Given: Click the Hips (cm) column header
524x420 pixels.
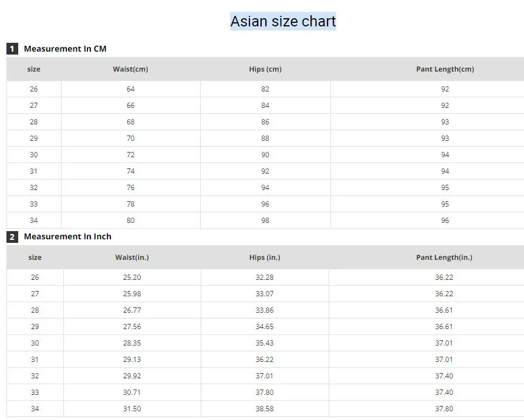Looking at the screenshot, I should click(x=265, y=69).
